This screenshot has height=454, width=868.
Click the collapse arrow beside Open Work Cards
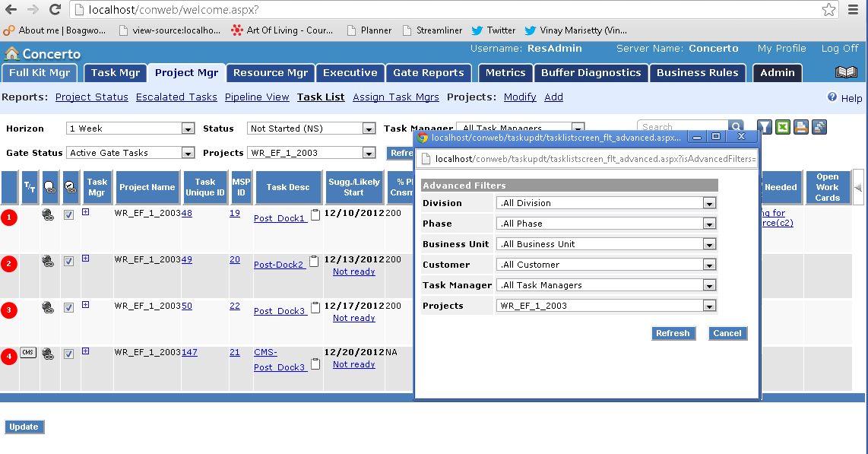point(858,187)
